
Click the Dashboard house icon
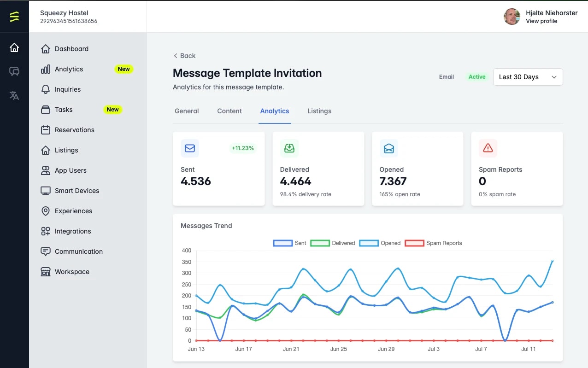[x=45, y=49]
